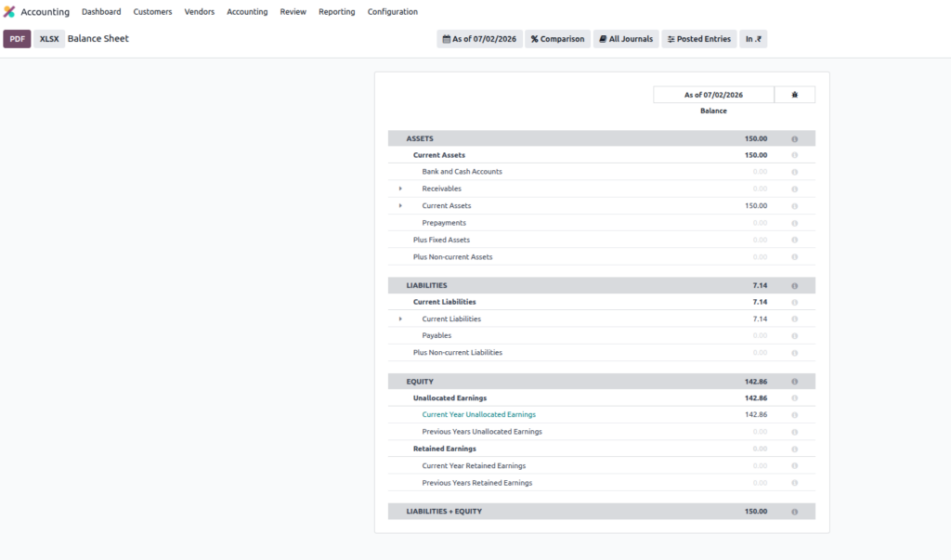Select the Prepayments line label

pos(444,223)
